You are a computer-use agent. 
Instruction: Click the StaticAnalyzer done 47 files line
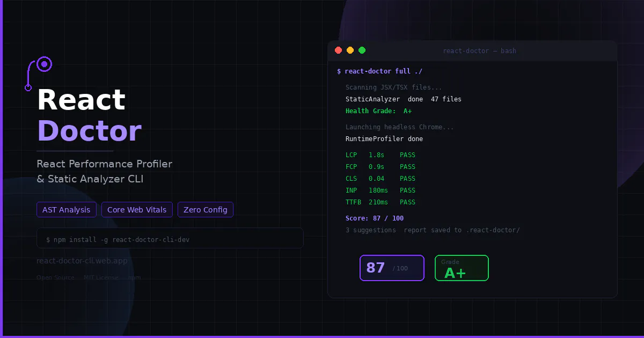pyautogui.click(x=404, y=99)
